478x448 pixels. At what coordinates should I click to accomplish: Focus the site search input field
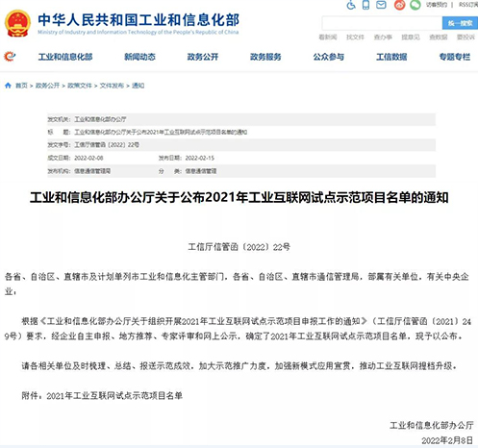[382, 23]
